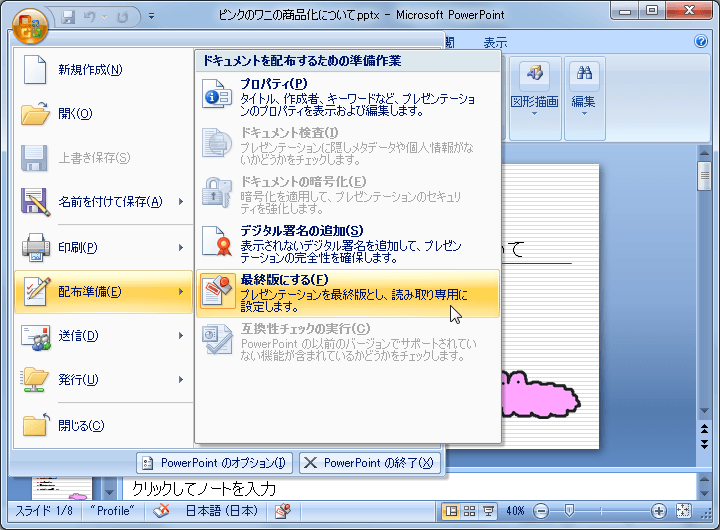The height and width of the screenshot is (530, 720).
Task: Click the 閉じる(C) folder icon
Action: (36, 424)
